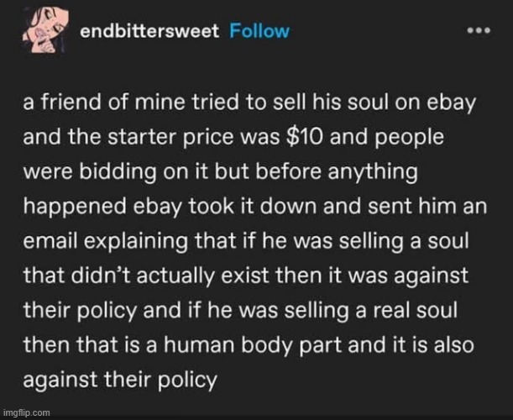Click the imgflip.com watermark
Screen dimensions: 513x420
[26, 412]
